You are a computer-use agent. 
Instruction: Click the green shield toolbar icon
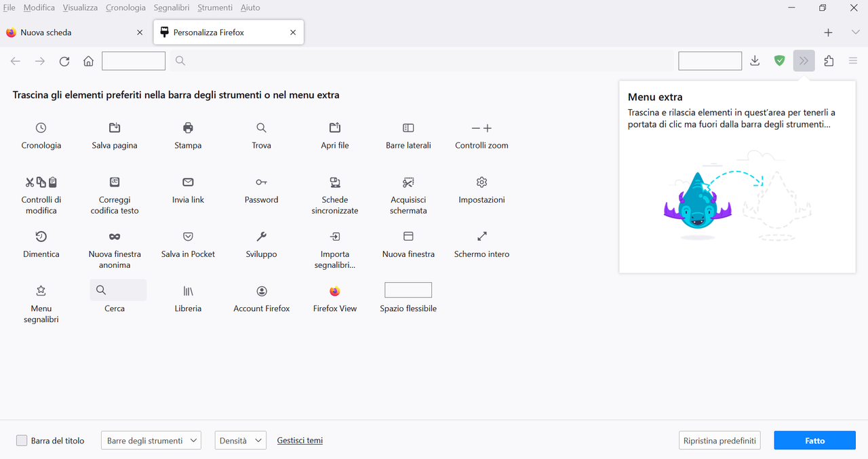coord(780,61)
